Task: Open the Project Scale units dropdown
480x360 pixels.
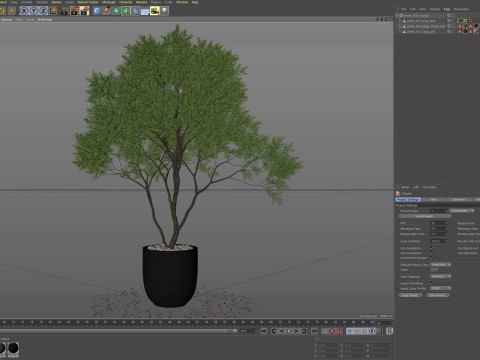Action: [462, 211]
